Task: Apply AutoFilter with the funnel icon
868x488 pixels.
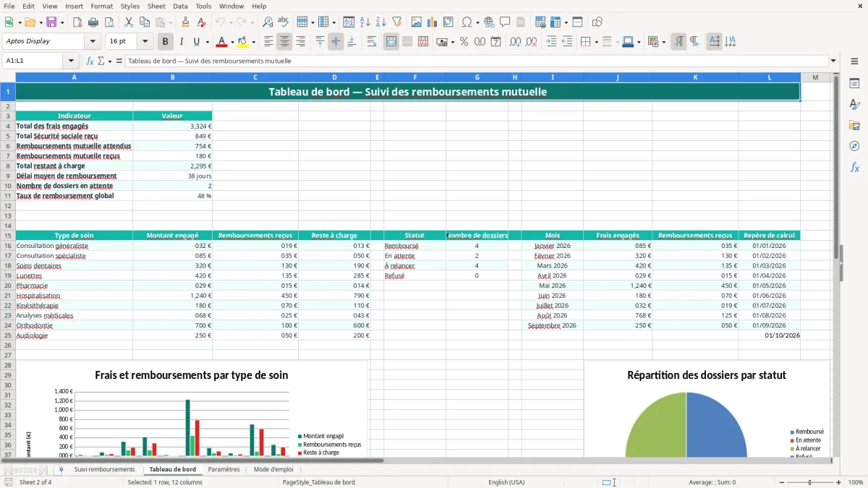Action: tap(396, 22)
